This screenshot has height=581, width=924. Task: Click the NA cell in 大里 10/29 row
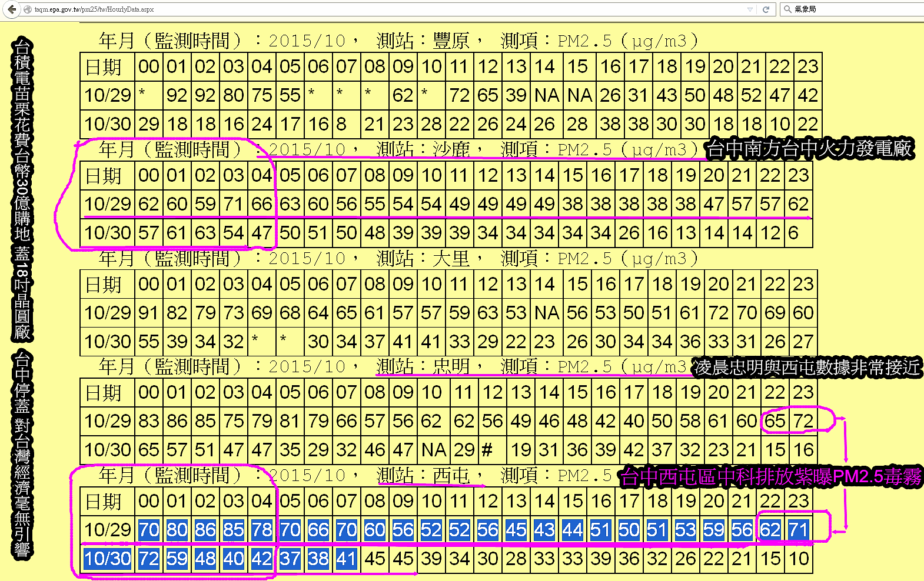tap(547, 313)
